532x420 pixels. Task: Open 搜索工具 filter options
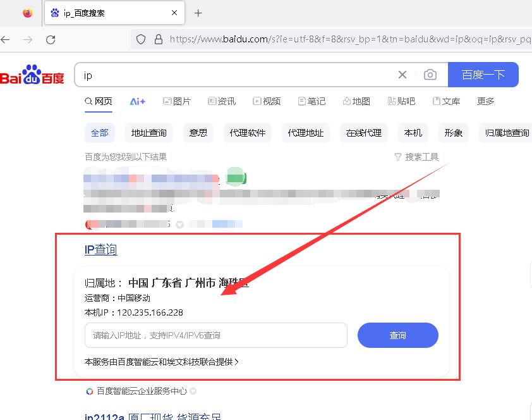pos(416,157)
